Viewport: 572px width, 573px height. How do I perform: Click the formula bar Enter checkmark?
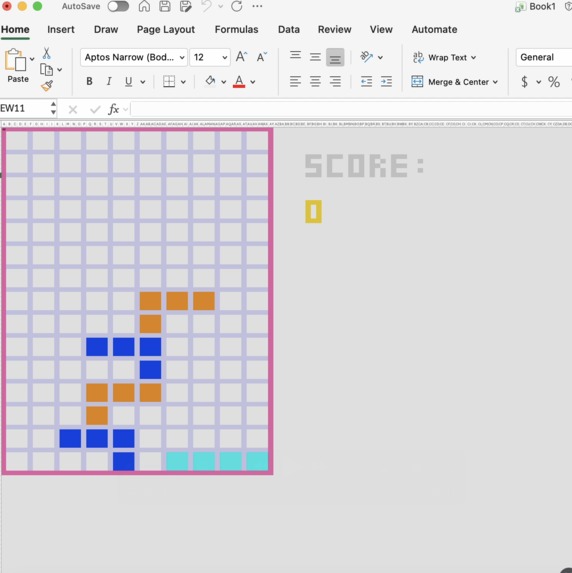coord(95,109)
